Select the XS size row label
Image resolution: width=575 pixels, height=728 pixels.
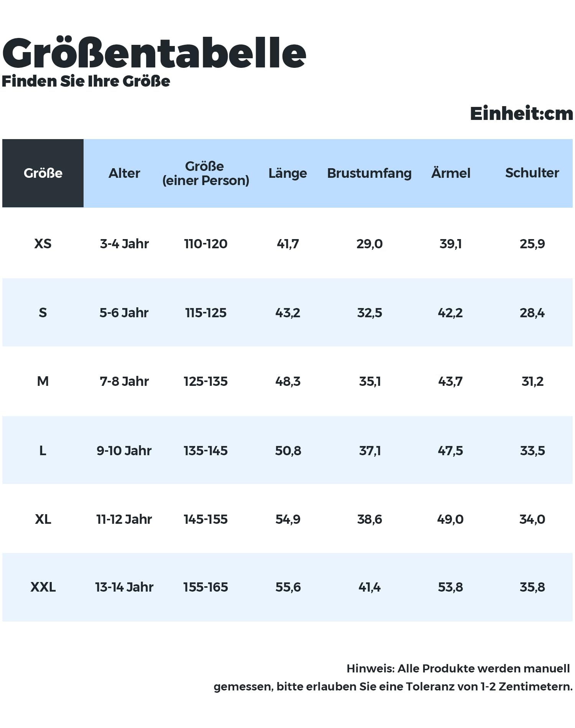coord(43,244)
